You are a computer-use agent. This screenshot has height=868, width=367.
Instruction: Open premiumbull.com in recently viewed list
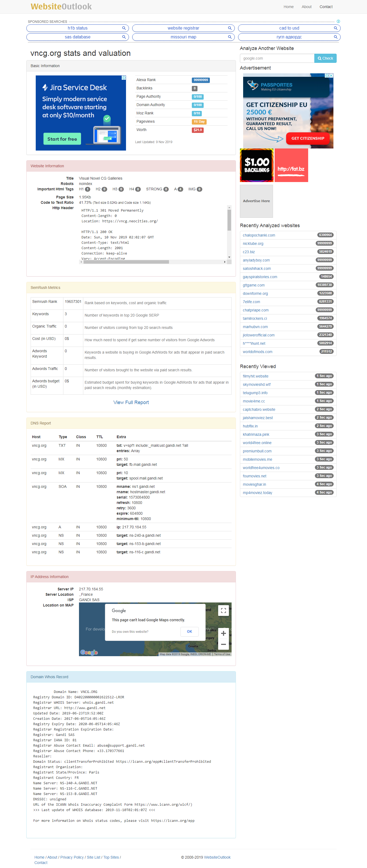coord(257,451)
